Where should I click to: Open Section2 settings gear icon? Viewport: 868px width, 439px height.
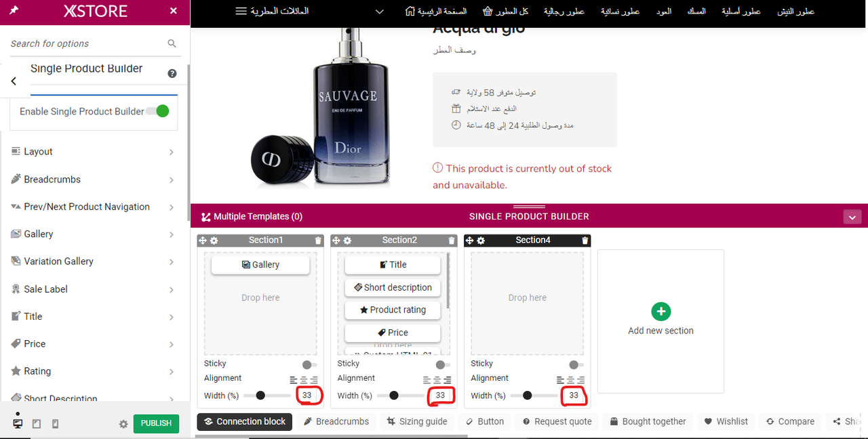pos(347,241)
